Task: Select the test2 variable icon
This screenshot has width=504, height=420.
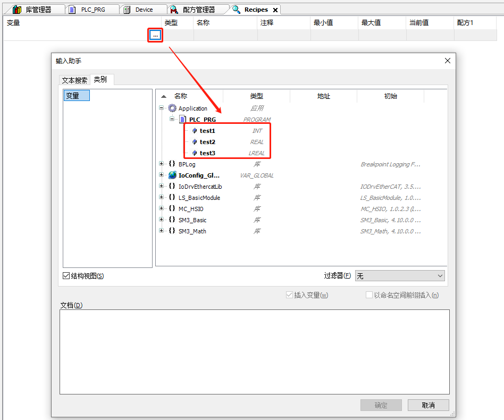Action: 194,141
